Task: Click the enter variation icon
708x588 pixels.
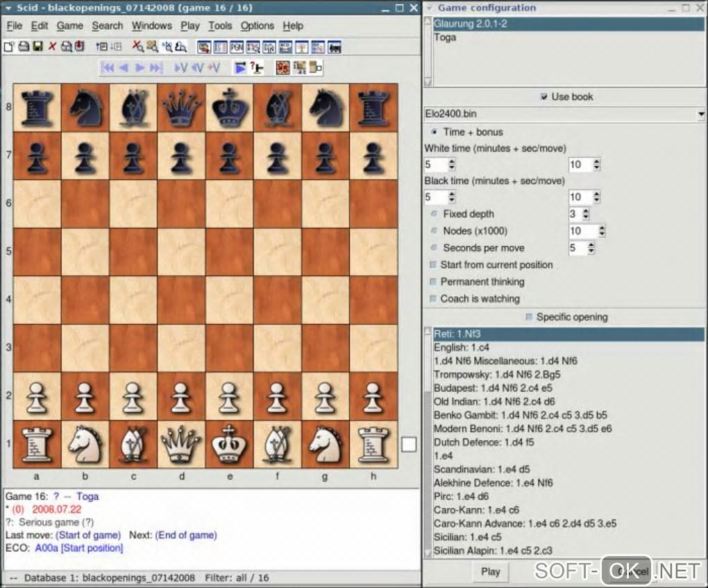Action: pos(180,68)
